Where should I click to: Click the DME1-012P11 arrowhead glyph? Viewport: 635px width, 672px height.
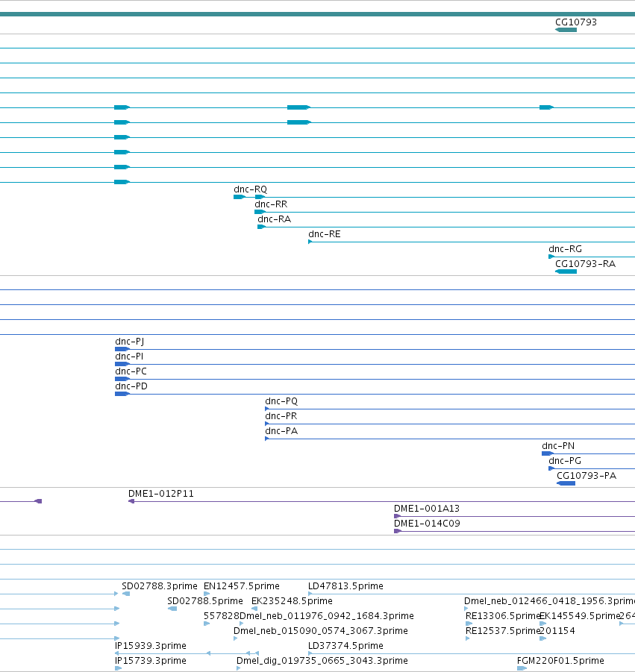(x=131, y=501)
